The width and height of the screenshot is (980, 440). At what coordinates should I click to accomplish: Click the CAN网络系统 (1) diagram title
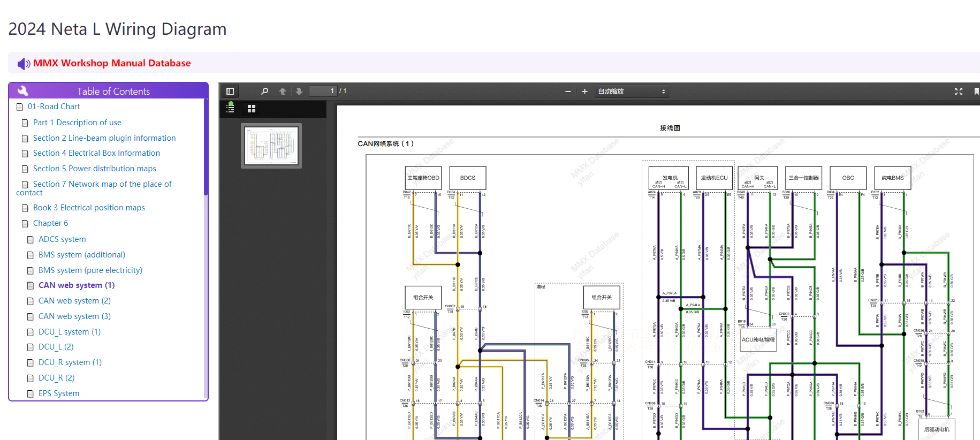[x=386, y=143]
